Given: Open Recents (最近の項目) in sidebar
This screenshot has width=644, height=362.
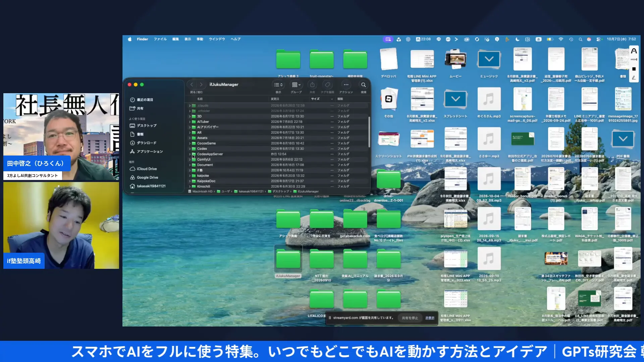Looking at the screenshot, I should click(141, 100).
